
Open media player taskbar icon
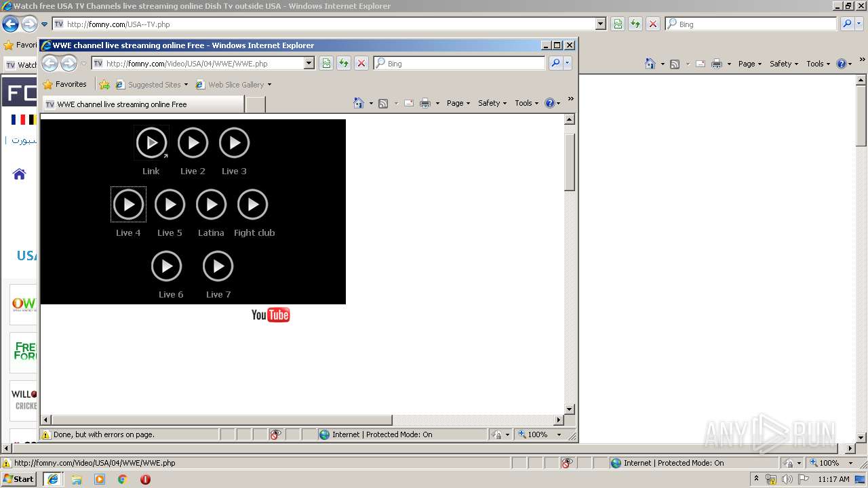[x=100, y=479]
